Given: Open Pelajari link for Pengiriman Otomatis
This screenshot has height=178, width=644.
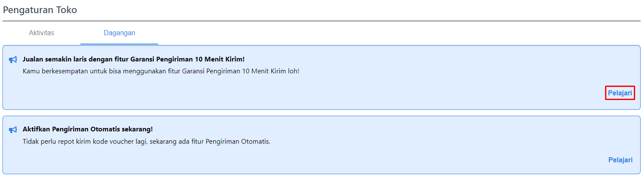Looking at the screenshot, I should tap(620, 160).
